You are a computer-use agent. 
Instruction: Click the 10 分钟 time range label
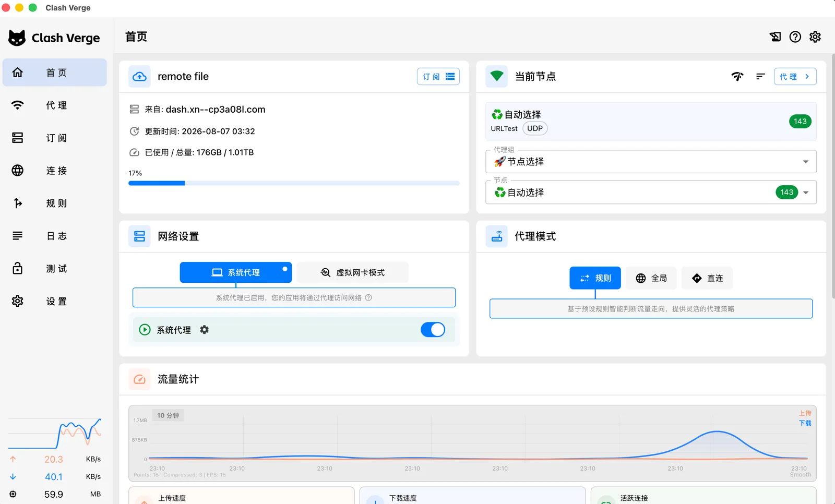tap(168, 415)
